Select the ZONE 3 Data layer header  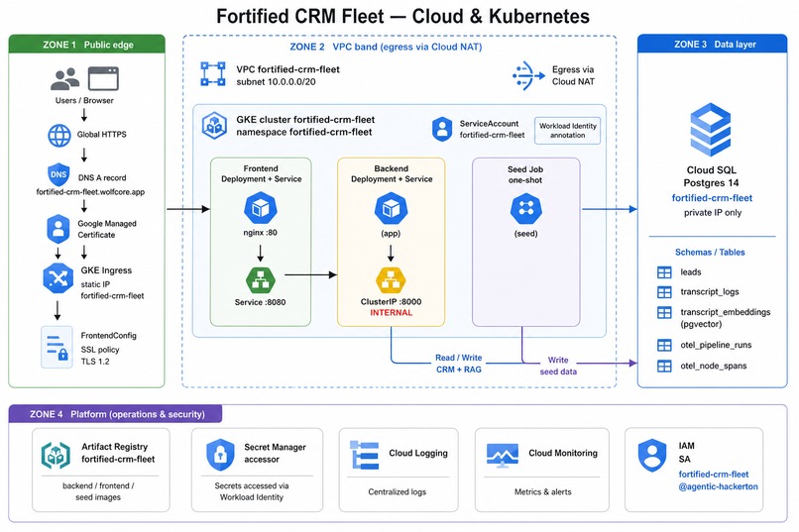click(x=713, y=44)
